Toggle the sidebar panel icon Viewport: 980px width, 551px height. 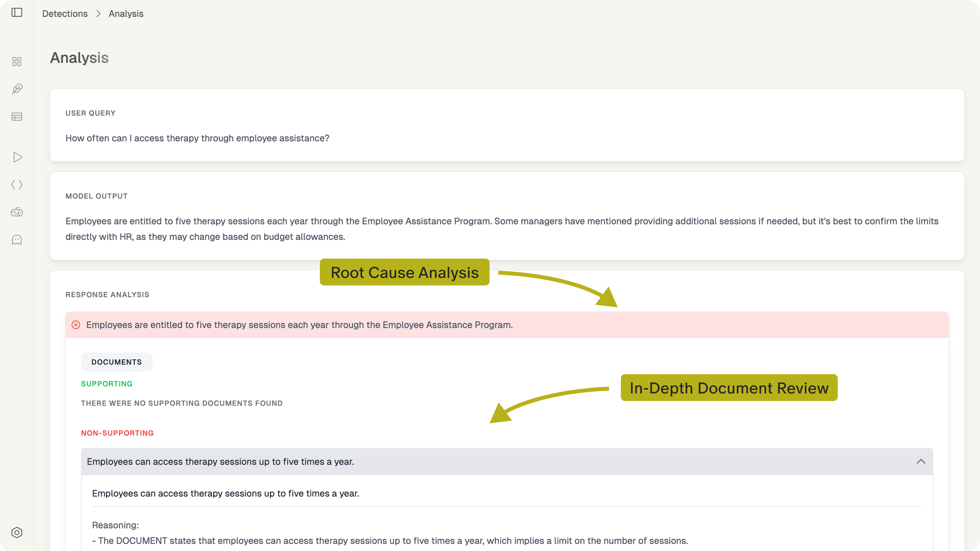tap(17, 12)
